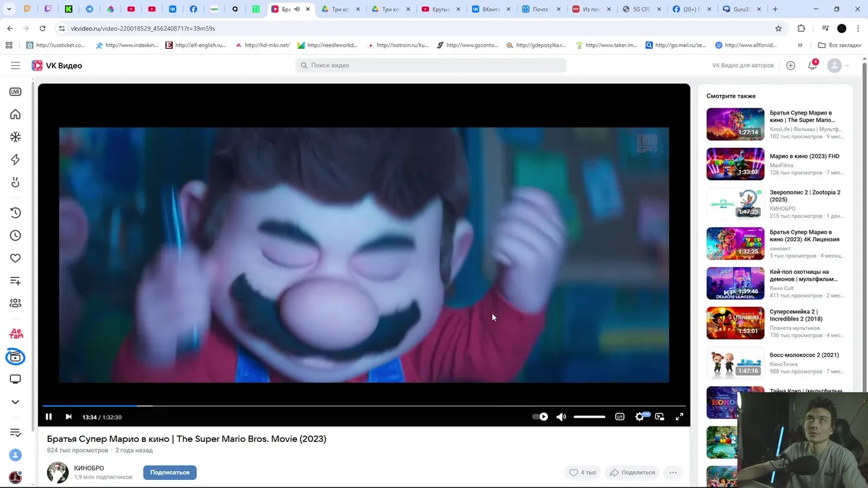
Task: Open the КИНОБРО channel name link
Action: [x=89, y=468]
